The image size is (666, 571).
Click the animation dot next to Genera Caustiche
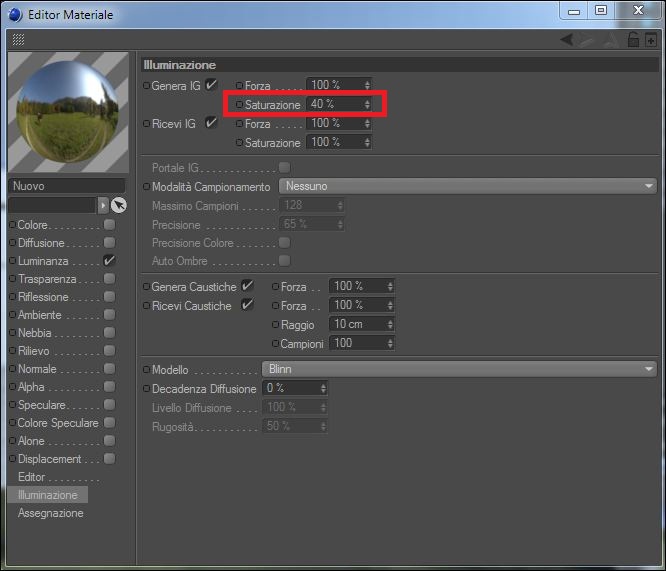click(147, 287)
